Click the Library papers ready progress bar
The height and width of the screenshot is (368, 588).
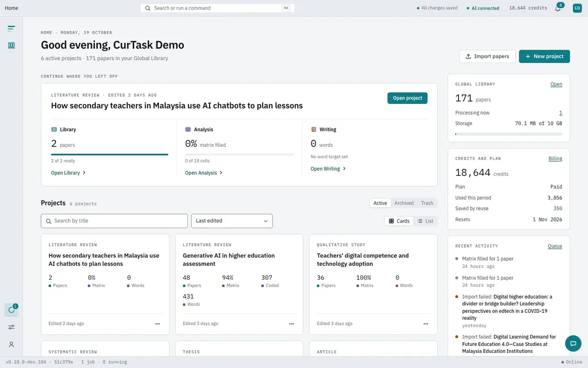point(110,155)
